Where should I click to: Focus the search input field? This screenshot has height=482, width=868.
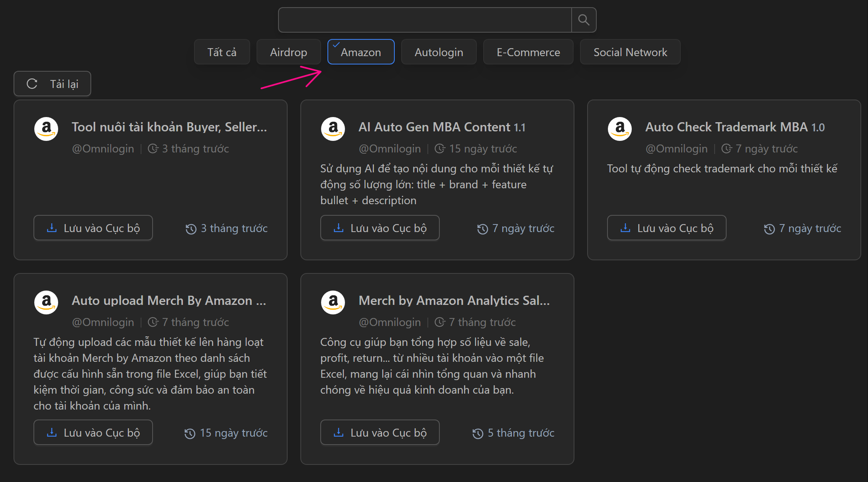425,20
